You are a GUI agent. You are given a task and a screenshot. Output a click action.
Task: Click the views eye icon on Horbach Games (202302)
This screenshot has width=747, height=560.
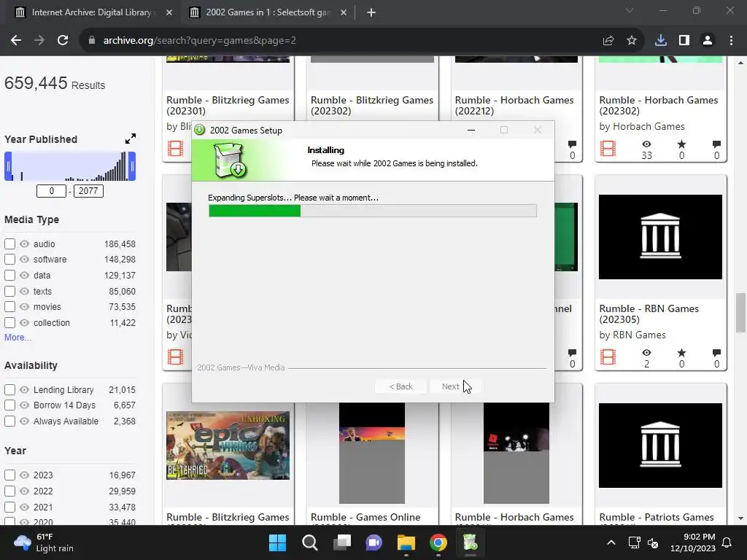[x=646, y=144]
